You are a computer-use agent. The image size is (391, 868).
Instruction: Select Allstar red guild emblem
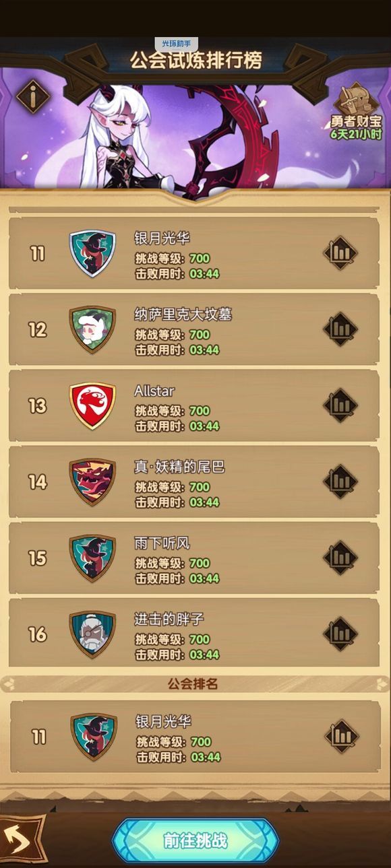(x=93, y=405)
